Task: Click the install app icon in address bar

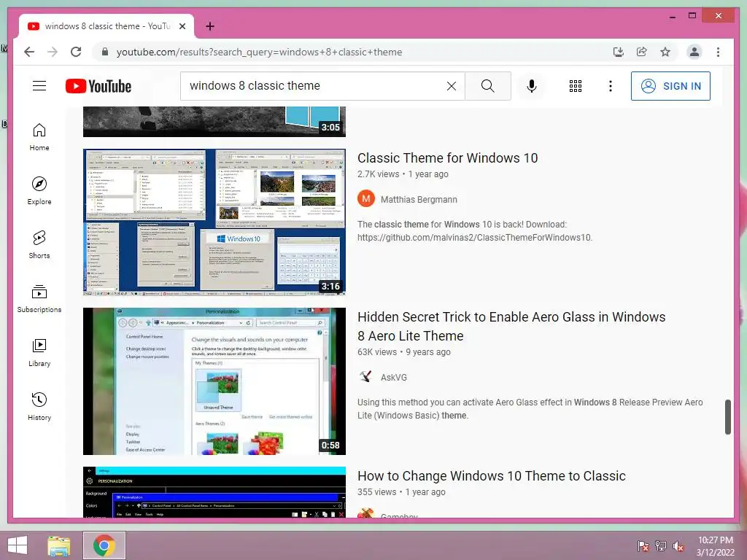Action: [619, 52]
